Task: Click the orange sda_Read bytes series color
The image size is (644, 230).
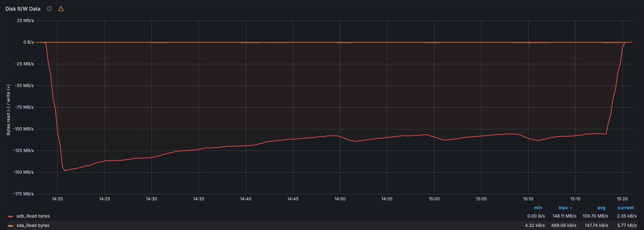Action: [10, 225]
